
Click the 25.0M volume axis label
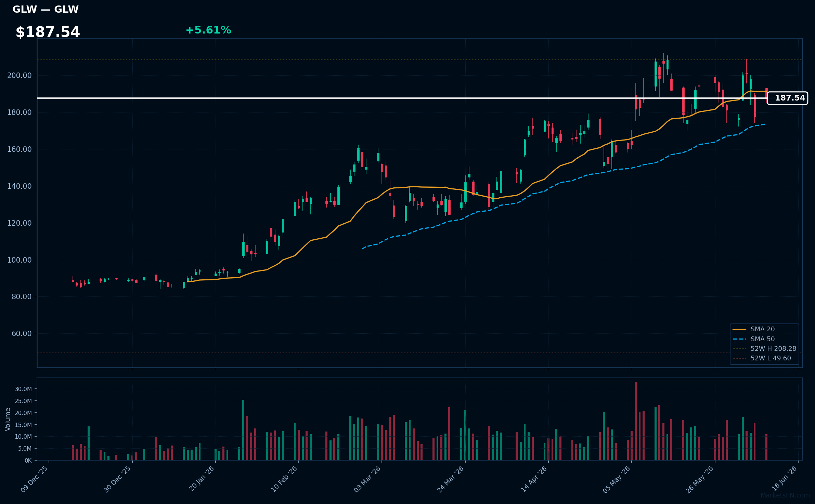point(23,401)
